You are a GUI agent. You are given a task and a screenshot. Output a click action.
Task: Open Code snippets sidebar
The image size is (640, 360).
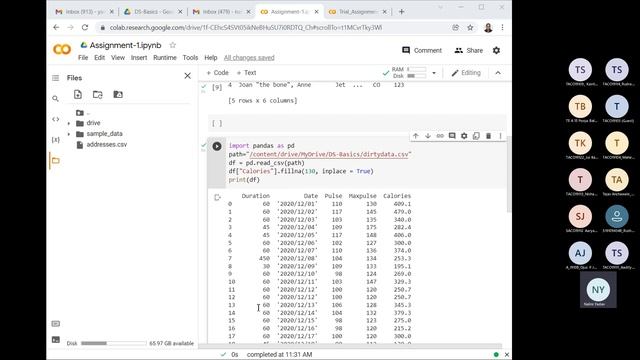point(56,119)
